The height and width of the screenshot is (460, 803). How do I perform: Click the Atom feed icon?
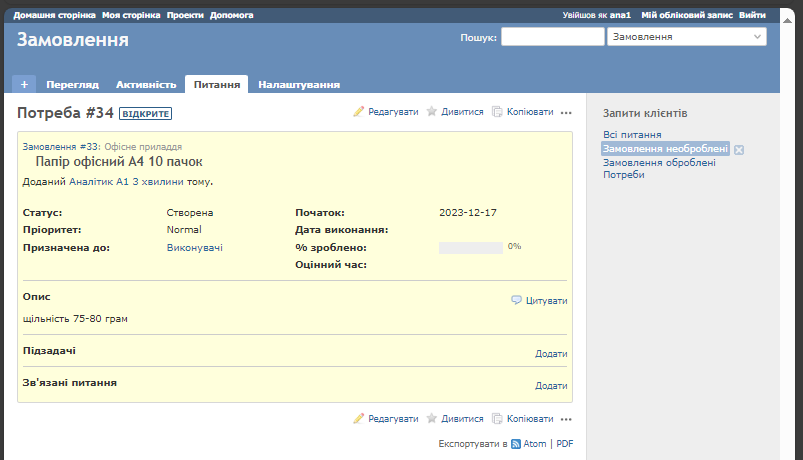point(516,443)
